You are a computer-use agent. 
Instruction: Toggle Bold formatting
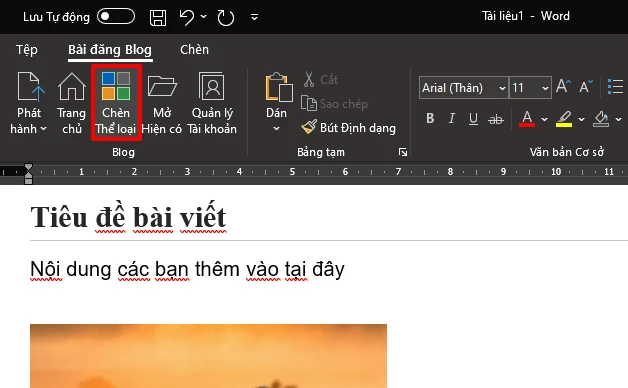click(430, 119)
